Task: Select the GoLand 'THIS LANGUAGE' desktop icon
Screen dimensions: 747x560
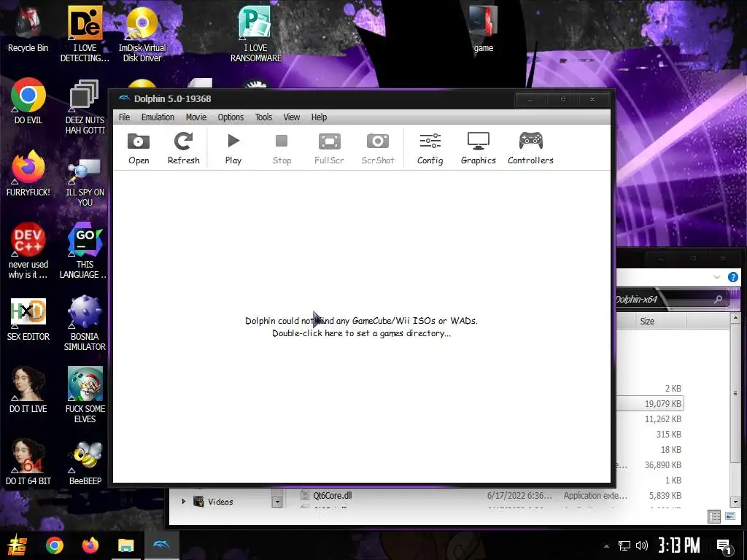Action: click(x=85, y=251)
